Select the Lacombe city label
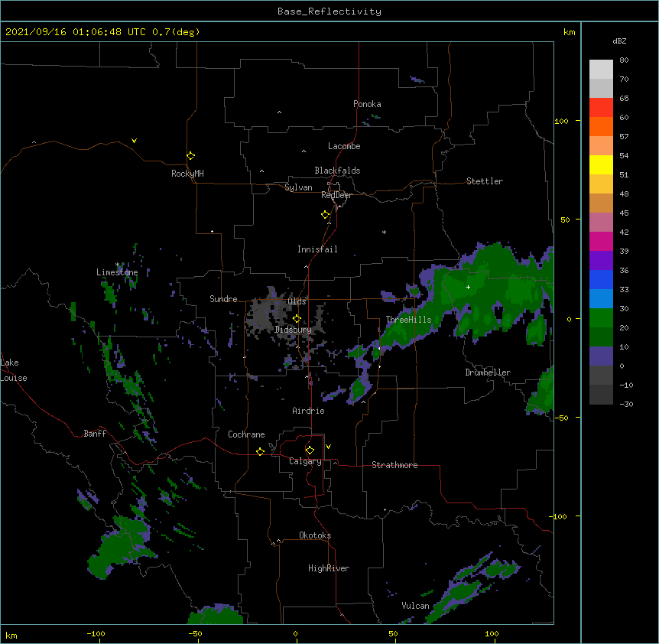Screen dimensions: 659x644 coord(344,146)
